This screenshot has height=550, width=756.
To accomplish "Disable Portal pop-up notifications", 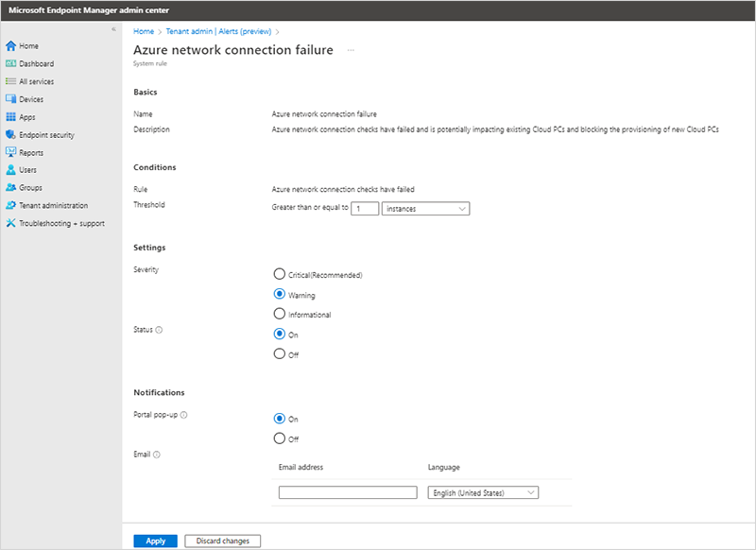I will pos(280,438).
